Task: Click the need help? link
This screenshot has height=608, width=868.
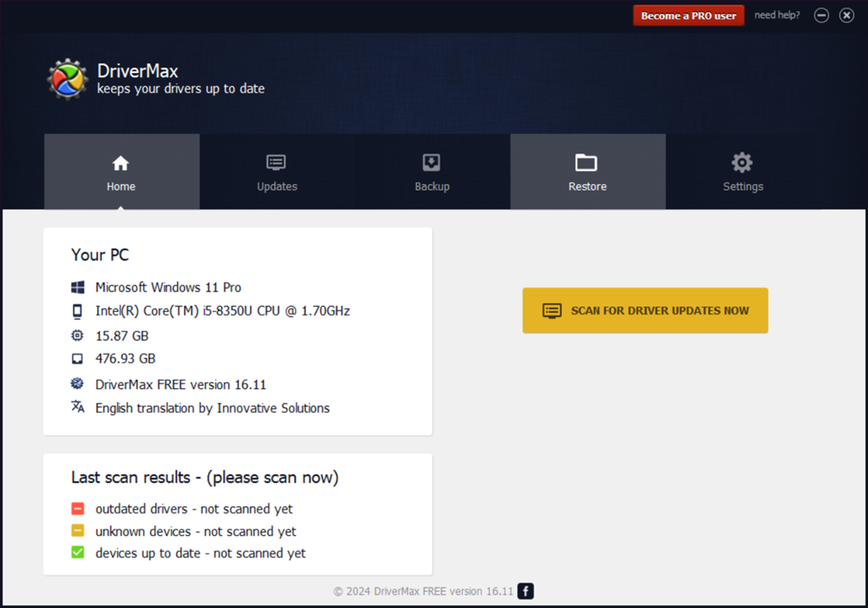Action: (x=776, y=15)
